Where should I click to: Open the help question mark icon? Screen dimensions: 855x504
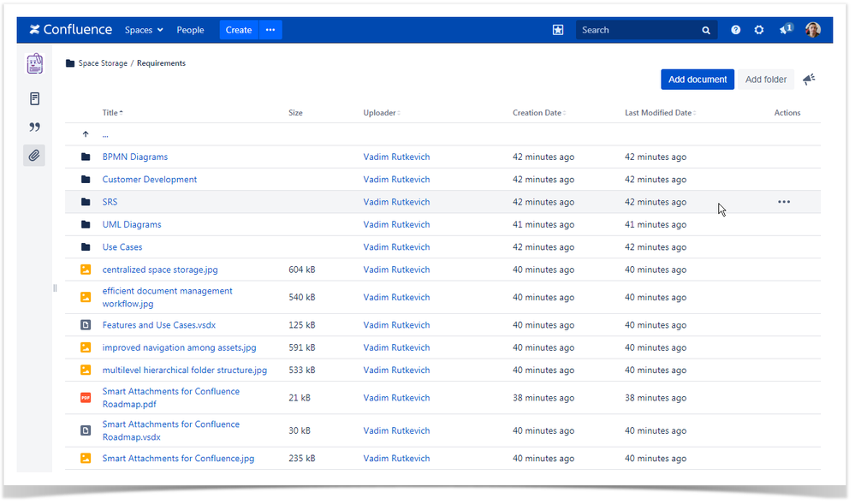point(735,30)
